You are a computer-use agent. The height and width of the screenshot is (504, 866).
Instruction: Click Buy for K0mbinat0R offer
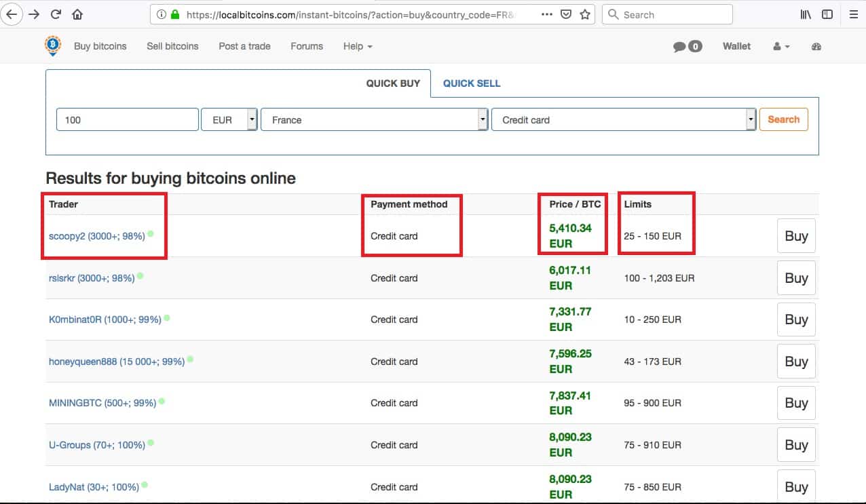[x=796, y=319]
